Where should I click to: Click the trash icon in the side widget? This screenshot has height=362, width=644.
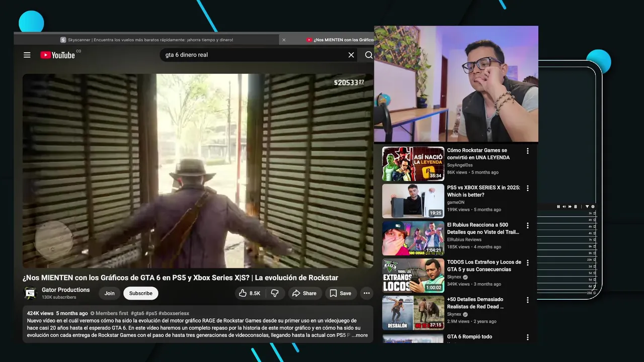click(x=576, y=207)
